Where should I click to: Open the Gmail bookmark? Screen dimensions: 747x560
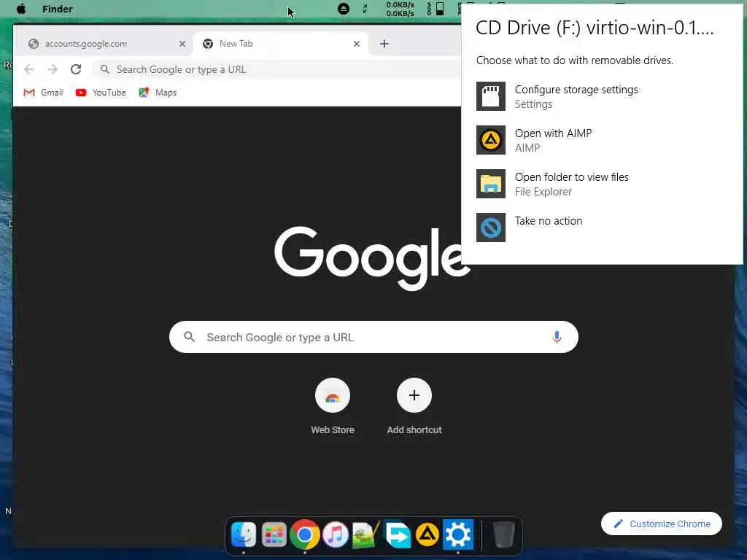(43, 93)
